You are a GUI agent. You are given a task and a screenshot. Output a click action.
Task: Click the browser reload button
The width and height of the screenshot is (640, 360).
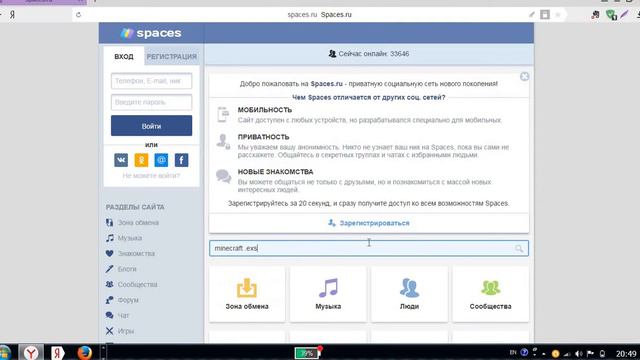pos(78,15)
